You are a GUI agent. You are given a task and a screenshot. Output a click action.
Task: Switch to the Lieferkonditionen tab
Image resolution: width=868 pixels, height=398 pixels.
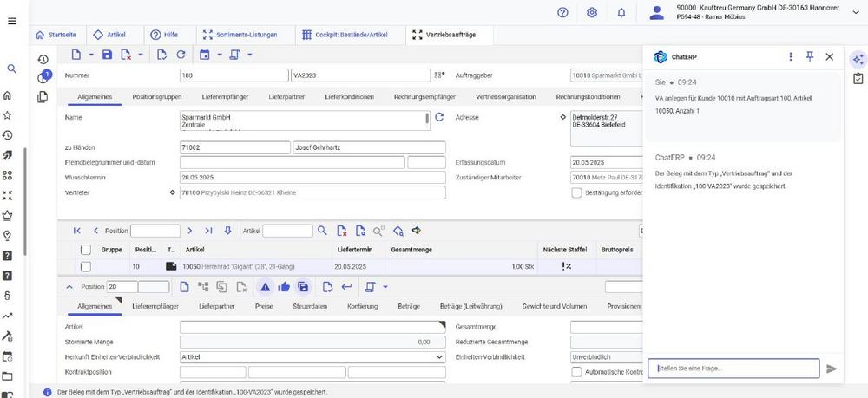pos(349,96)
